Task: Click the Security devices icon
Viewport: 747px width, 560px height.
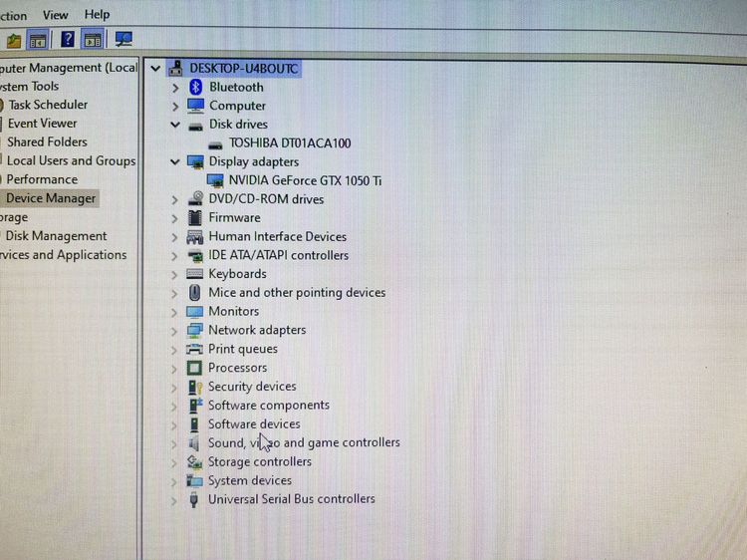Action: [x=195, y=387]
